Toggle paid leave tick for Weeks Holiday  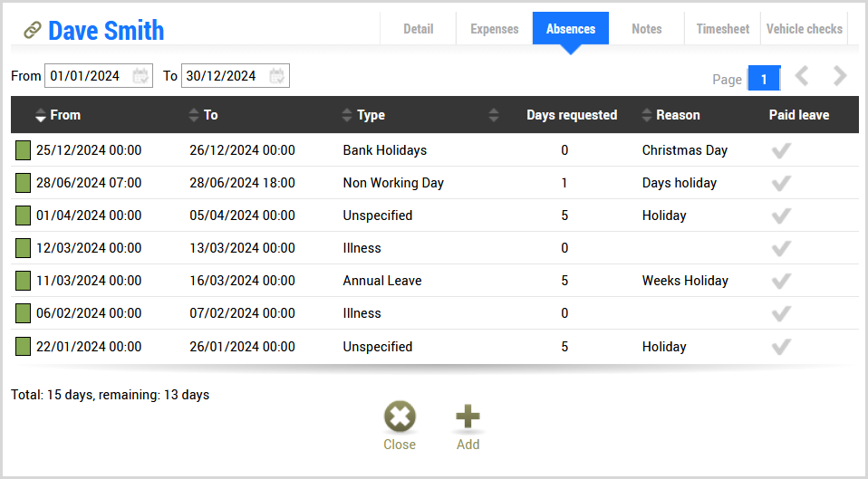tap(780, 281)
